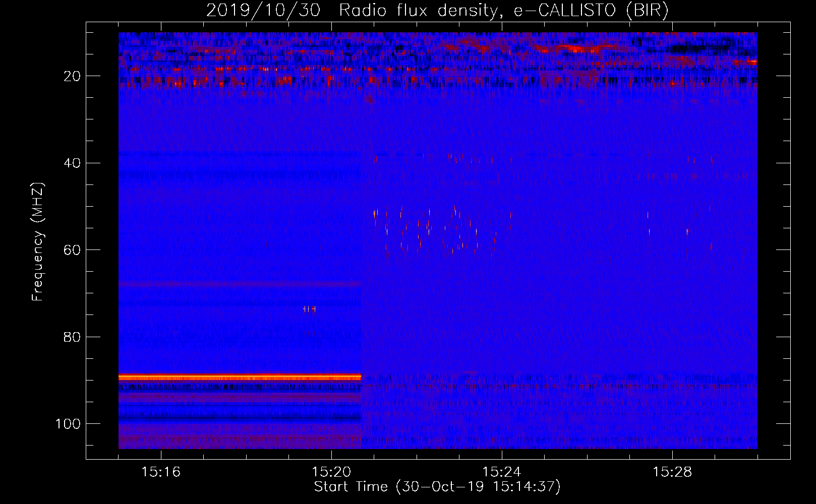Image resolution: width=816 pixels, height=504 pixels.
Task: Click the 15:28 time tick label
Action: pos(672,472)
